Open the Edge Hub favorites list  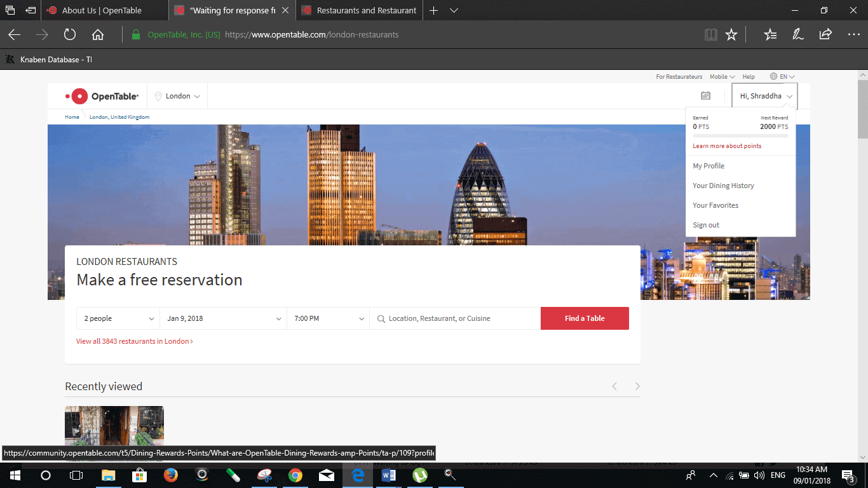(770, 35)
